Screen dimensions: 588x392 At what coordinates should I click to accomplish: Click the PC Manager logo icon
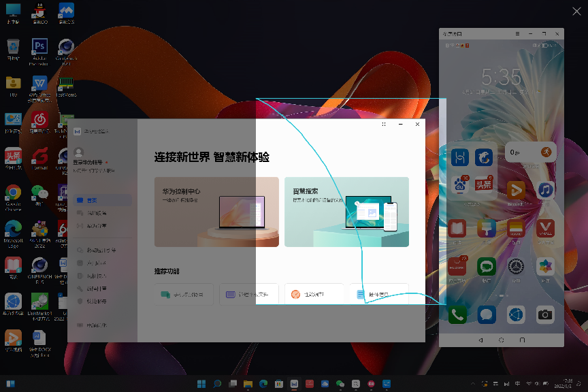pyautogui.click(x=78, y=131)
